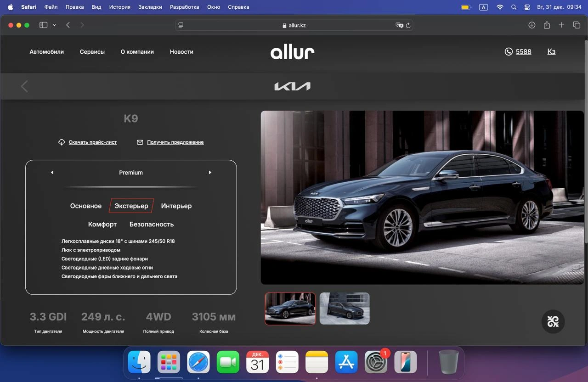Go back with the page's left chevron arrow

(x=24, y=86)
